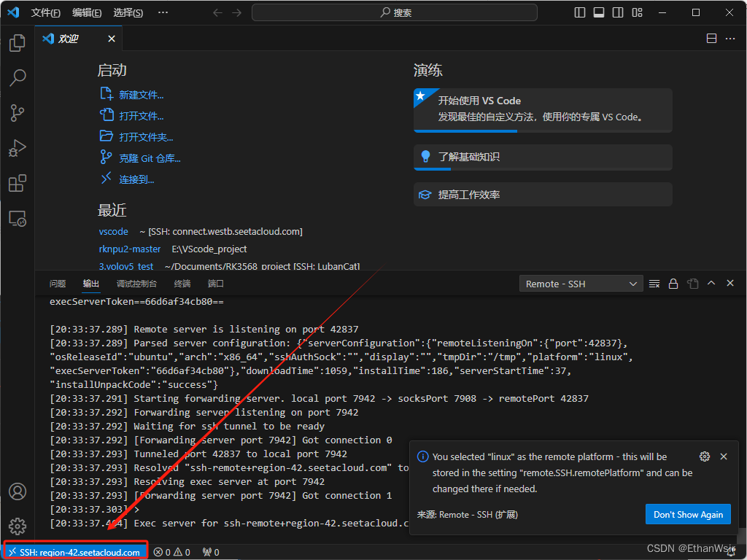Maximize the panel with the chevron
This screenshot has height=560, width=747.
711,283
